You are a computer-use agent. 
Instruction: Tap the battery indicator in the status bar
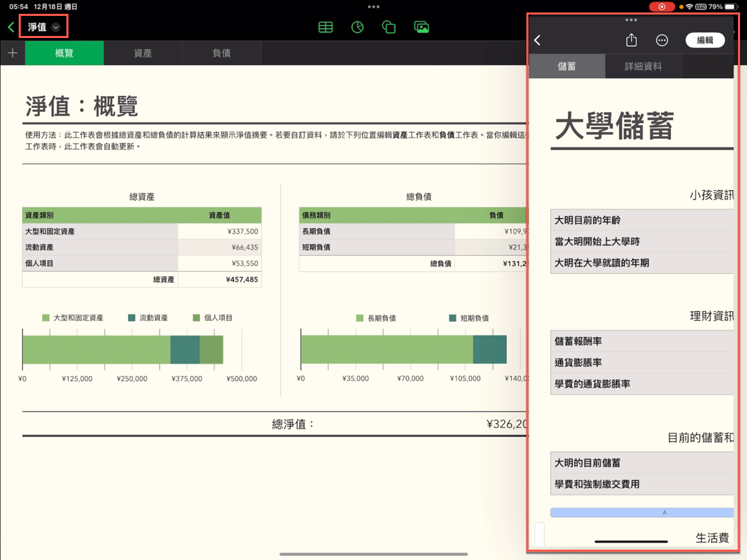point(731,7)
